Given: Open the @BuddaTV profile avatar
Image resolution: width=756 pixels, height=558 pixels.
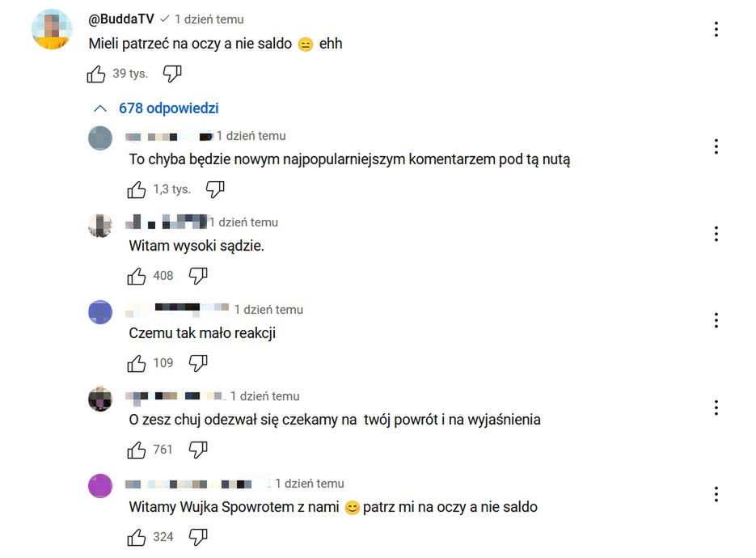Looking at the screenshot, I should click(51, 29).
